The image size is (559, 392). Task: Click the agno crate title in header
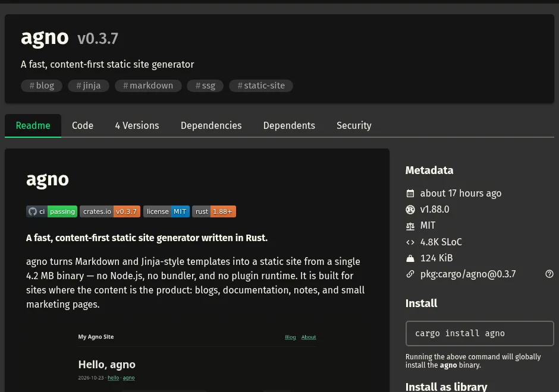(45, 38)
